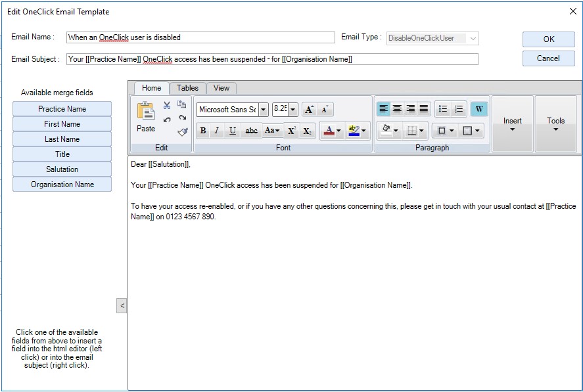Open the Tools dropdown menu
The height and width of the screenshot is (392, 583).
point(555,124)
